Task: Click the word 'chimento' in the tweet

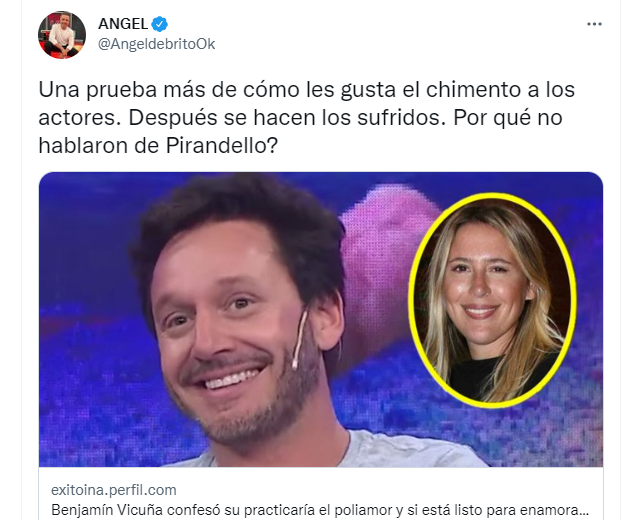Action: pyautogui.click(x=473, y=89)
